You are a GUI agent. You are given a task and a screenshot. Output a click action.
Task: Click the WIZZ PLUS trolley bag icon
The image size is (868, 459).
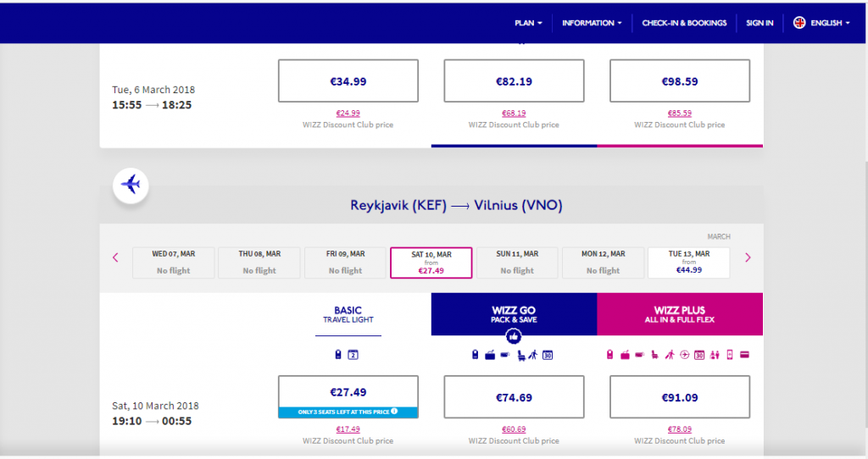640,355
